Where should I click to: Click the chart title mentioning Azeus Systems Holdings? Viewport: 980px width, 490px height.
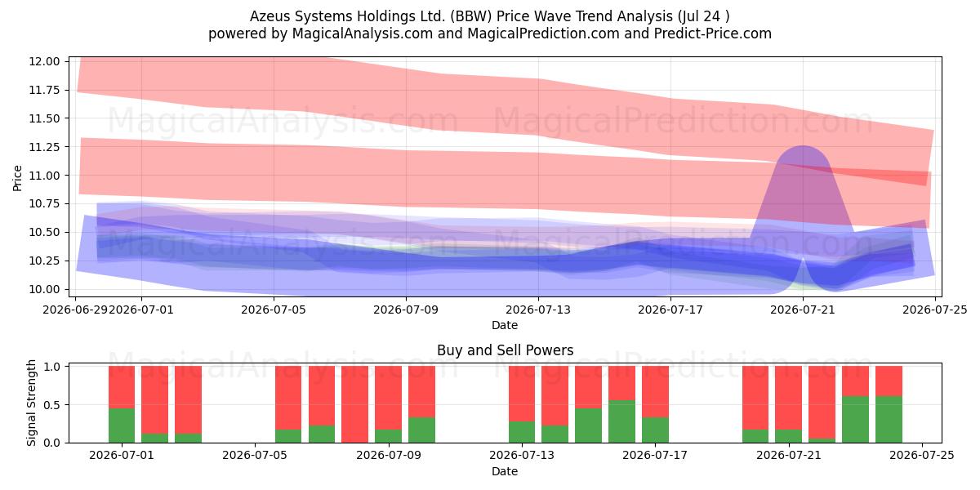(x=490, y=16)
